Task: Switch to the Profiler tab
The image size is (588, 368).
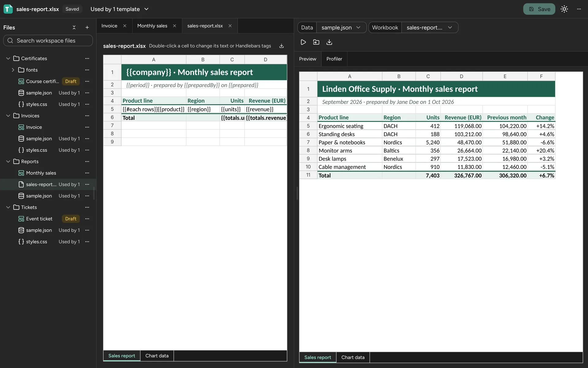Action: 334,59
